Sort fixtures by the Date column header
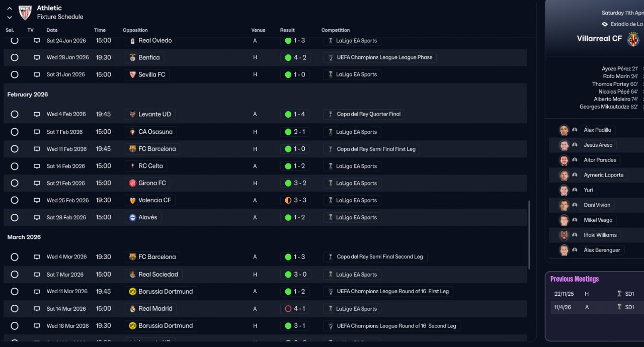The width and height of the screenshot is (644, 347). click(x=52, y=30)
